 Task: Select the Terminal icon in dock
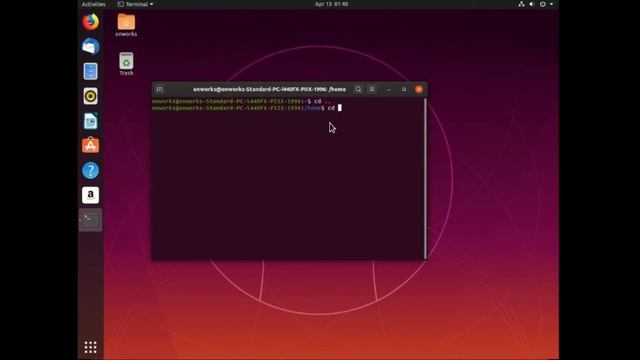point(91,220)
